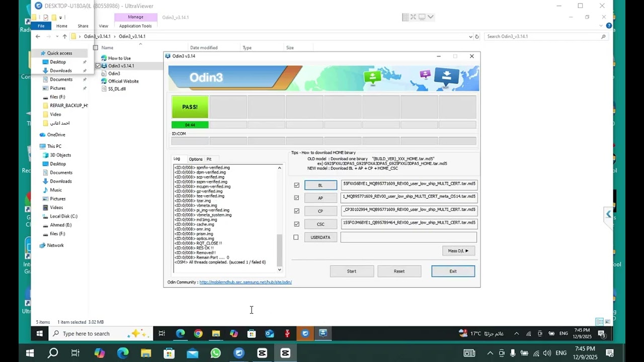644x362 pixels.
Task: Toggle the checkbox beside Odin3 v3.14.1 file
Action: pyautogui.click(x=98, y=66)
